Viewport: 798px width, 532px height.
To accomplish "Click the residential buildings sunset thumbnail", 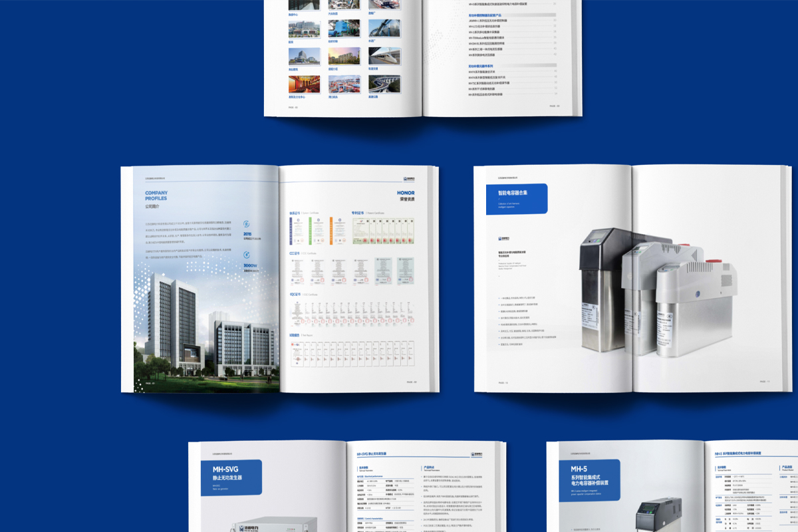I will 344,56.
